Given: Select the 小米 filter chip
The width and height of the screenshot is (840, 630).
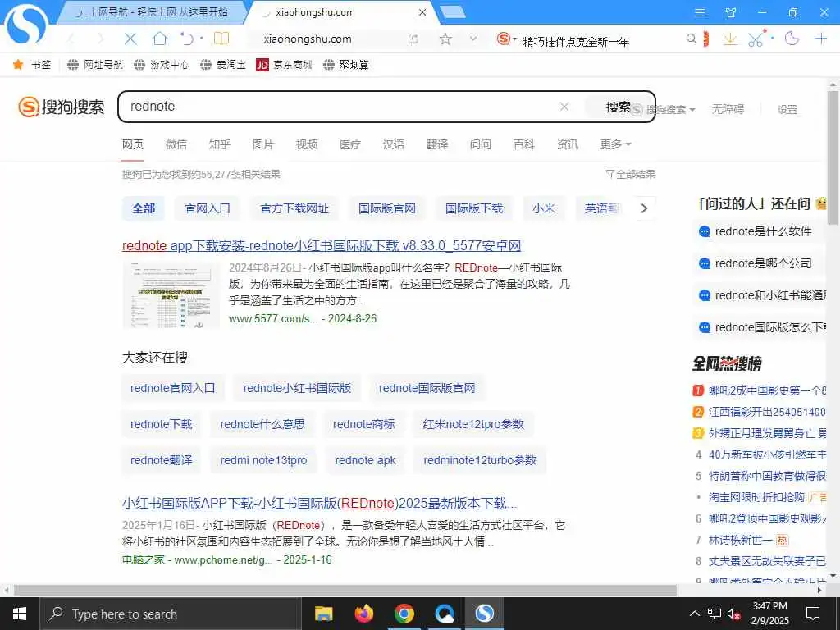Looking at the screenshot, I should pos(544,208).
